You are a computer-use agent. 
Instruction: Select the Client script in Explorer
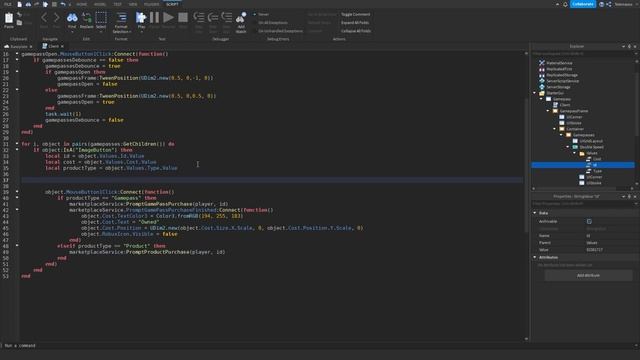564,105
